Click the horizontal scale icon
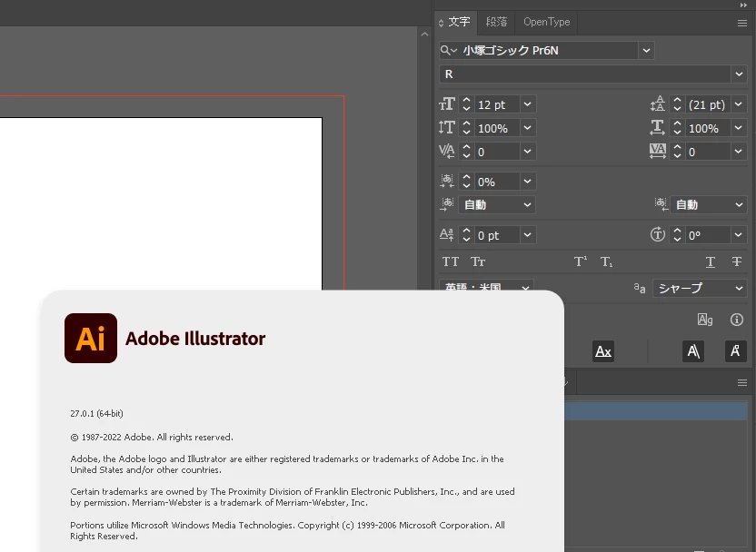This screenshot has width=756, height=552. click(658, 128)
